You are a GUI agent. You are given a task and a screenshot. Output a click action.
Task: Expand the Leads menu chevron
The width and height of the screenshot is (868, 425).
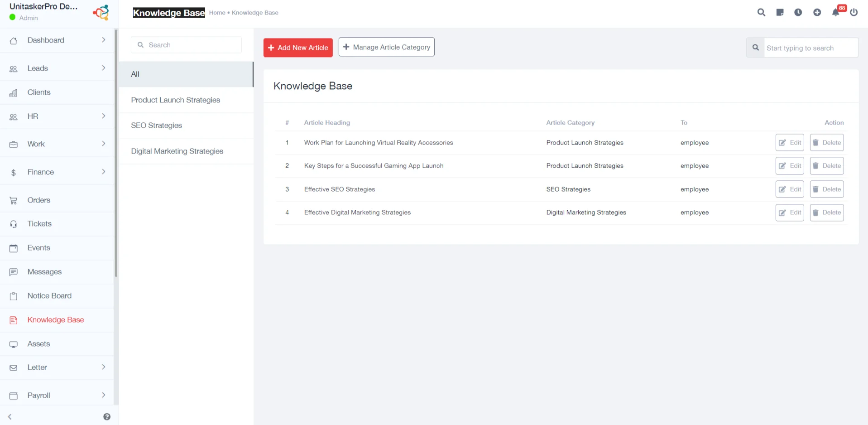pos(104,68)
